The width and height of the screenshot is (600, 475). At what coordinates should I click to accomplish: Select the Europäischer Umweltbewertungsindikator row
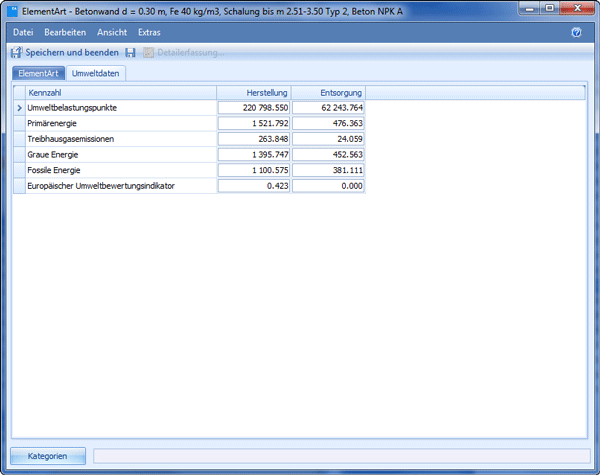pos(189,186)
